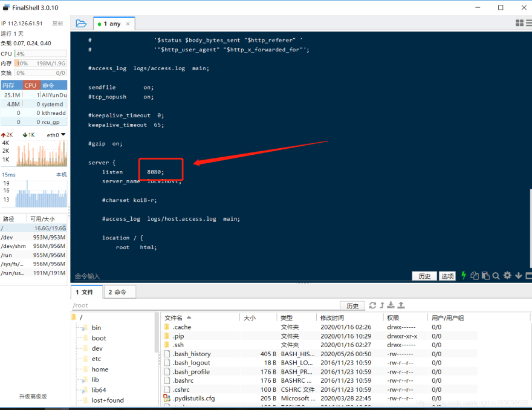
Task: Select the lib folder in tree
Action: [x=95, y=379]
